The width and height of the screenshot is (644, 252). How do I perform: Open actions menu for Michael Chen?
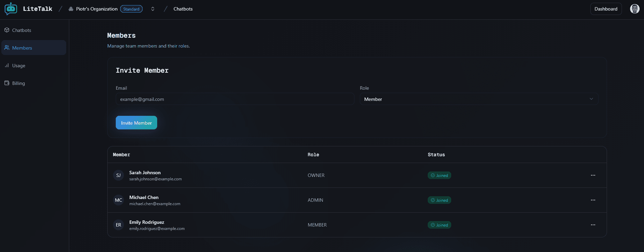(593, 200)
